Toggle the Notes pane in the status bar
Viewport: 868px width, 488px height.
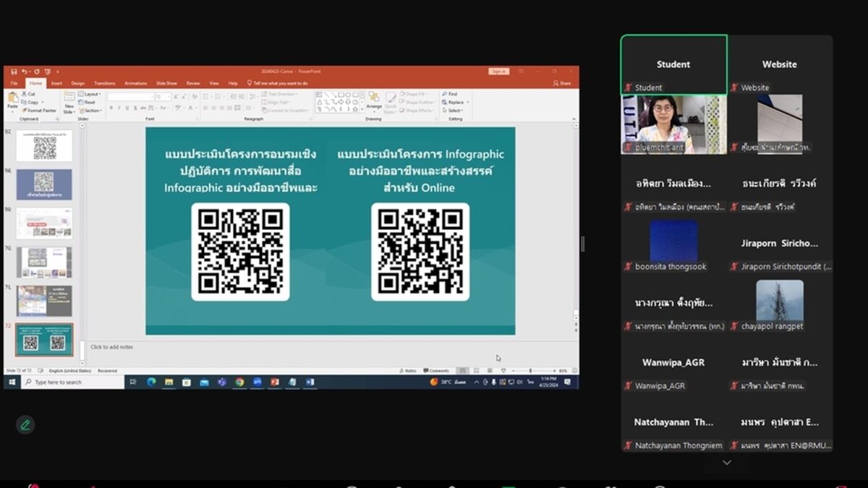[x=409, y=370]
